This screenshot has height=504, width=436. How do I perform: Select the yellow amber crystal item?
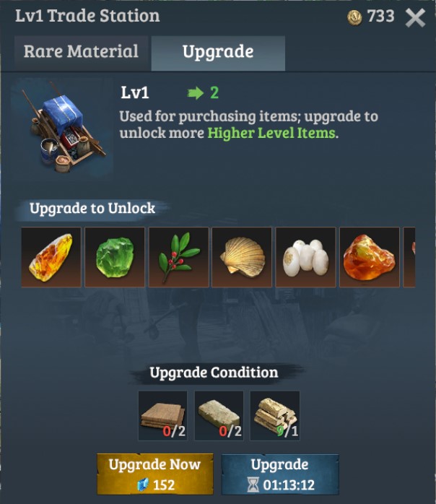click(x=51, y=257)
